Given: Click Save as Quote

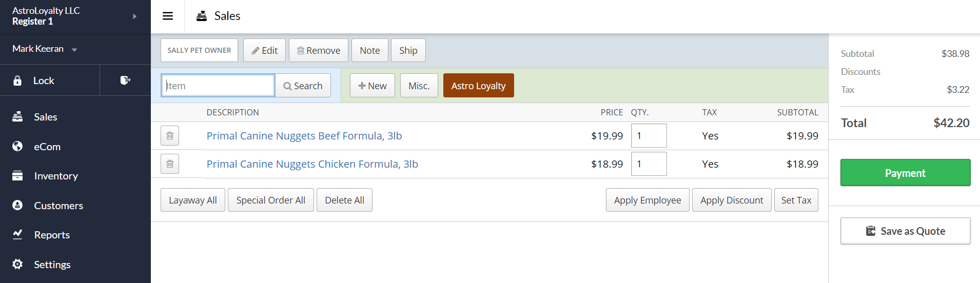Looking at the screenshot, I should point(905,231).
